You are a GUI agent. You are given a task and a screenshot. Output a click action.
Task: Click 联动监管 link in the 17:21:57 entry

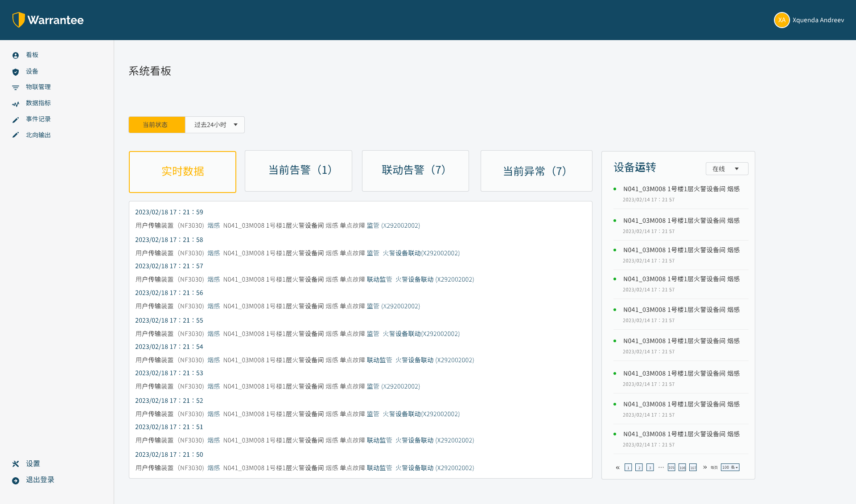click(x=379, y=279)
